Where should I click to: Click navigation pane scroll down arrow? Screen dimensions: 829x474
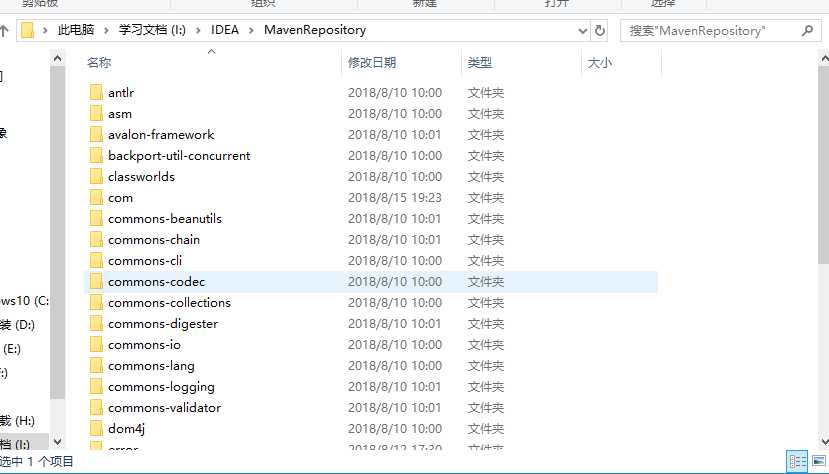tap(58, 441)
